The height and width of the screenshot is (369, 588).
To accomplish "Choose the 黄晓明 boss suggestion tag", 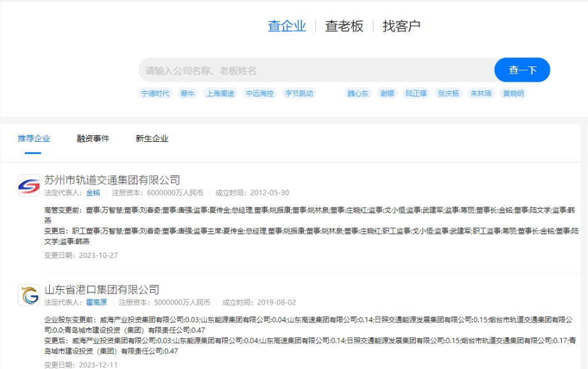I will (513, 93).
